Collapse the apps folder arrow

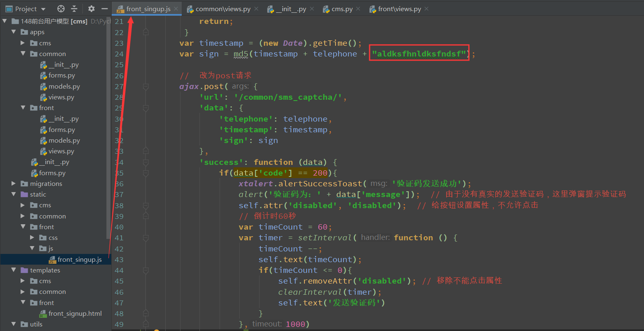(14, 32)
